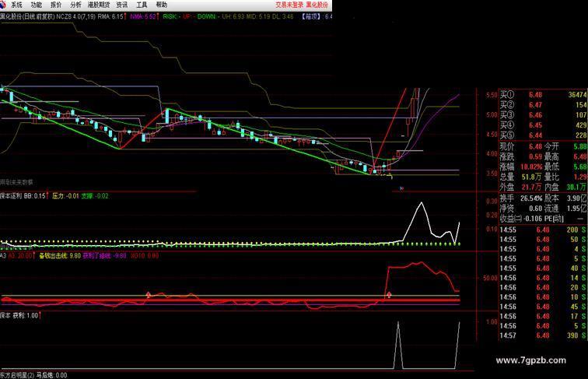Click the application logo in the menu bar
This screenshot has height=379, width=588.
[3, 4]
